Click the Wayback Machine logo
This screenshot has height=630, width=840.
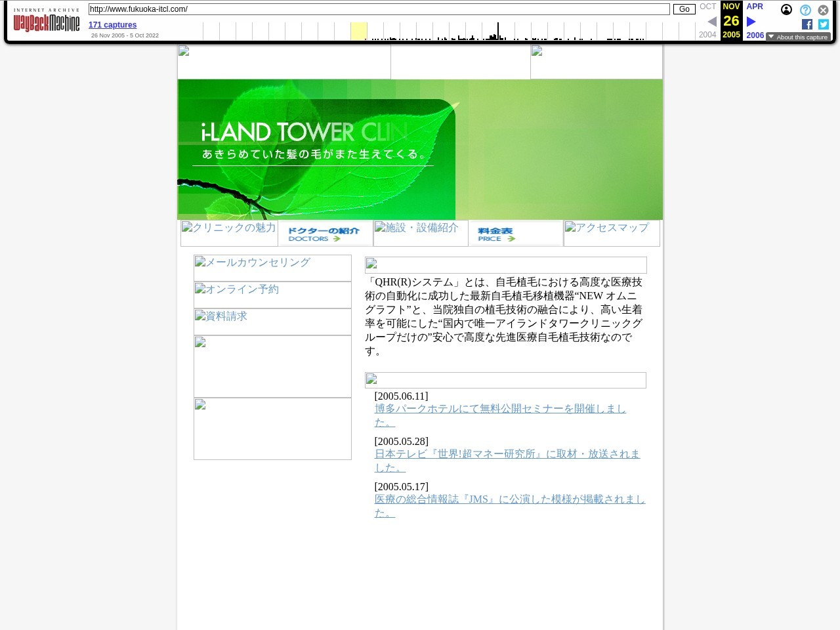47,22
